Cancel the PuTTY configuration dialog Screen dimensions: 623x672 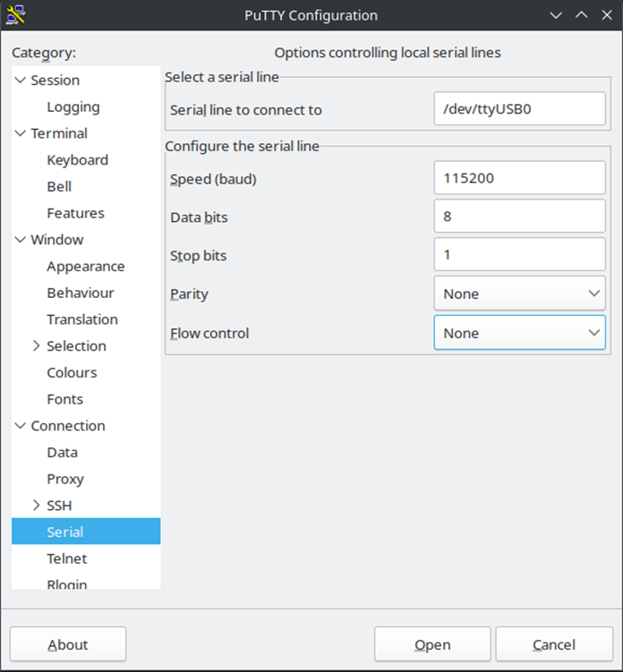(554, 644)
